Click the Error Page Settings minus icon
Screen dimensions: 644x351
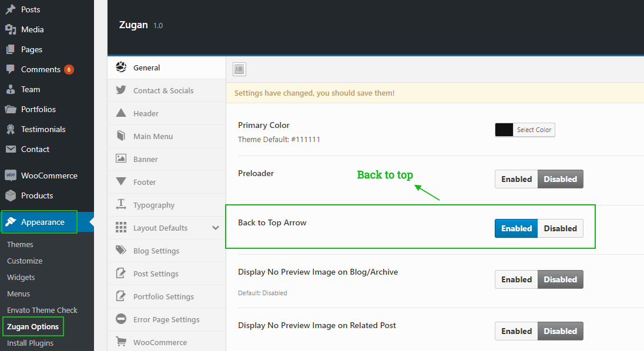[x=121, y=319]
